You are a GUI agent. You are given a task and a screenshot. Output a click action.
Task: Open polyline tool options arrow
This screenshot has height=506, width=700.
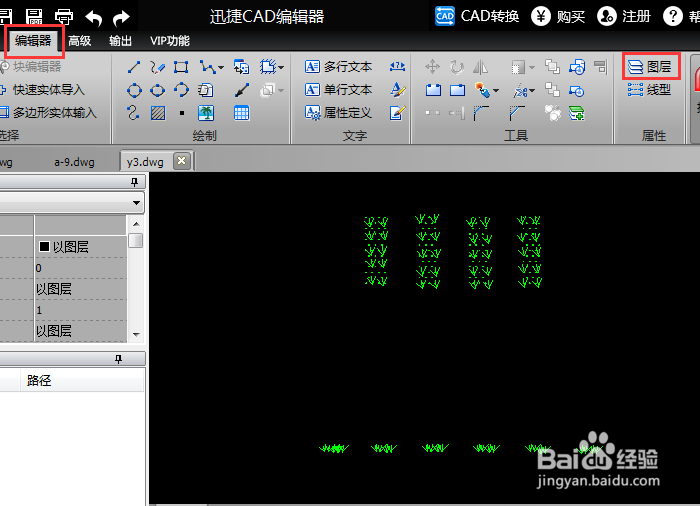pos(221,68)
